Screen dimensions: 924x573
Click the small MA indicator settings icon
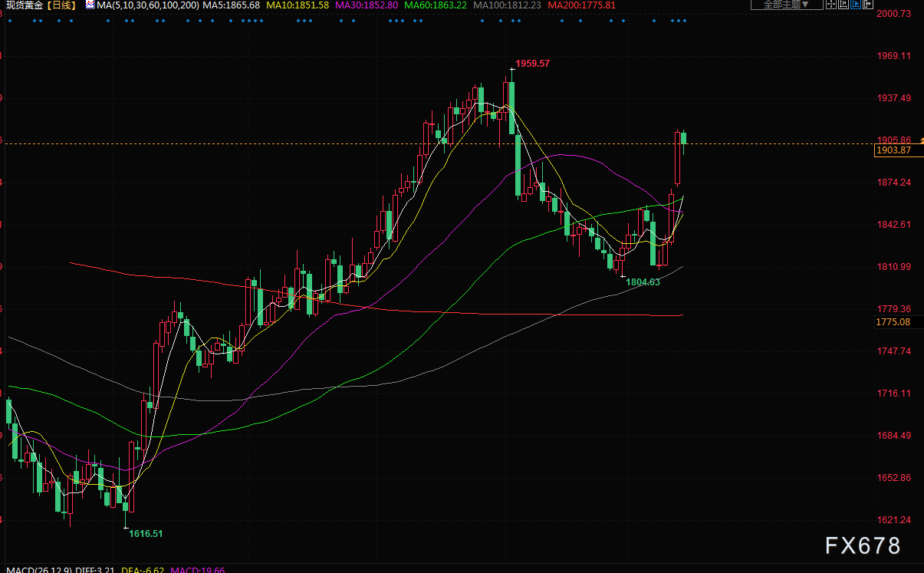pos(90,5)
